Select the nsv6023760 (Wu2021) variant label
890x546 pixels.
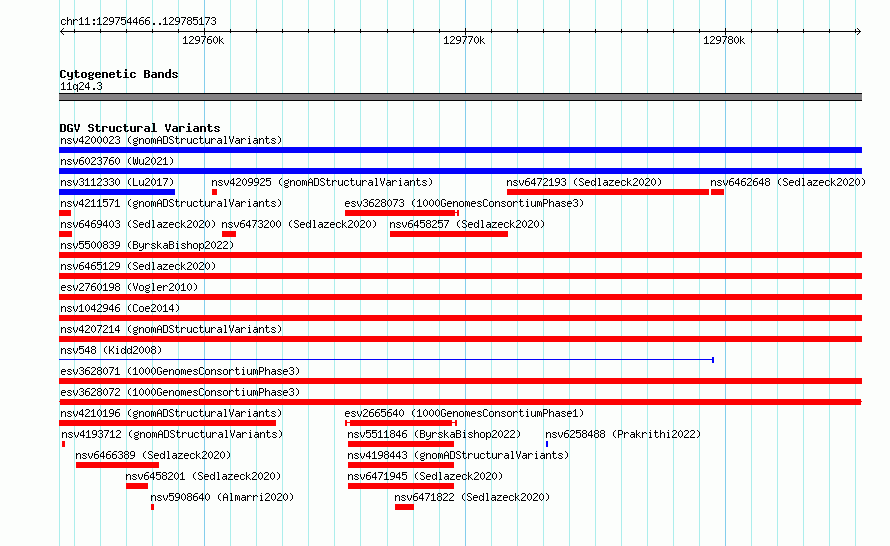point(117,161)
